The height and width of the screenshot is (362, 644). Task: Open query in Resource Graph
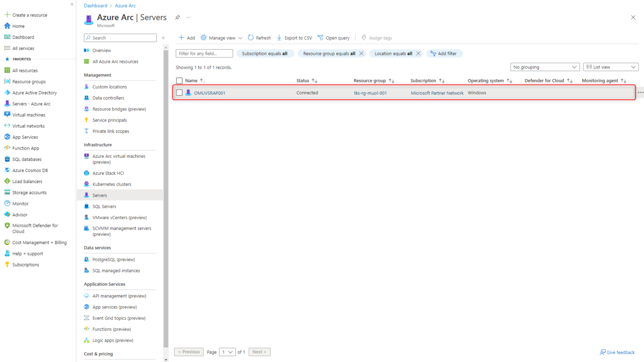334,38
